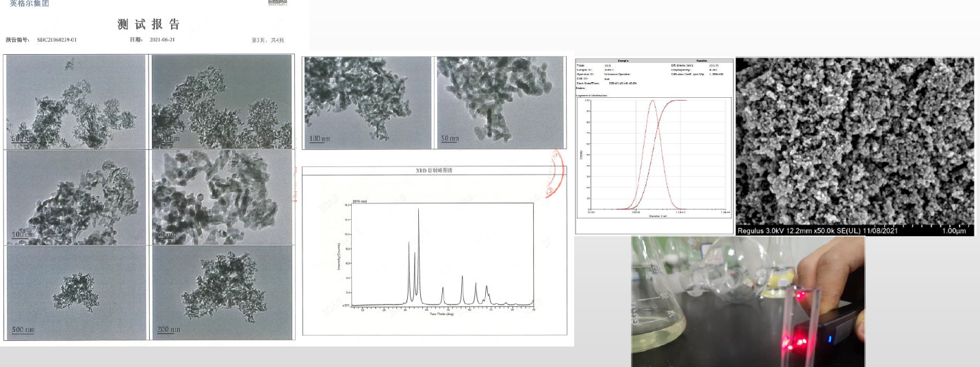Select the bottom-row TEM image with 500 nm scale
980x367 pixels.
pos(77,292)
